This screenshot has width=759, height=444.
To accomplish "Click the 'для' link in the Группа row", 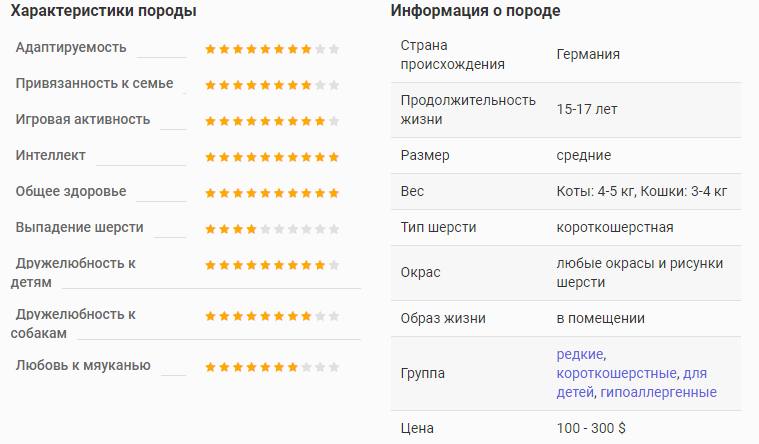I will click(x=695, y=373).
